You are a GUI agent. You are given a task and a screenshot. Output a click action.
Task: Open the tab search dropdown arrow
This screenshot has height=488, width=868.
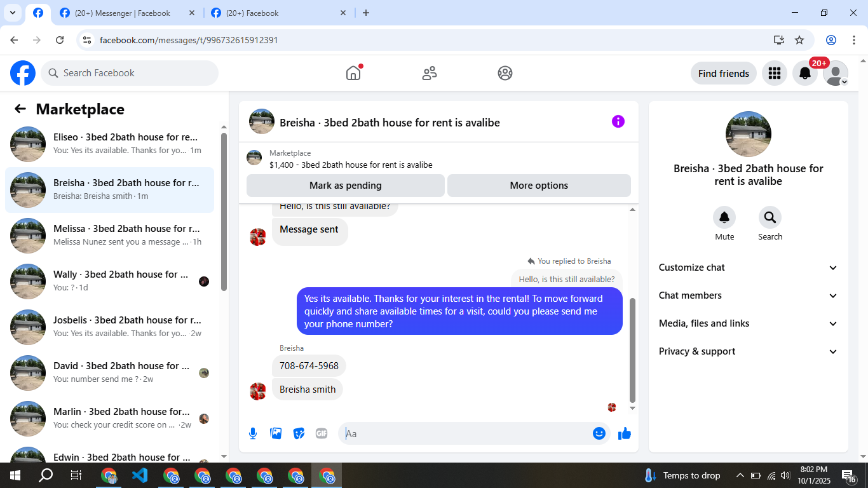pos(12,13)
